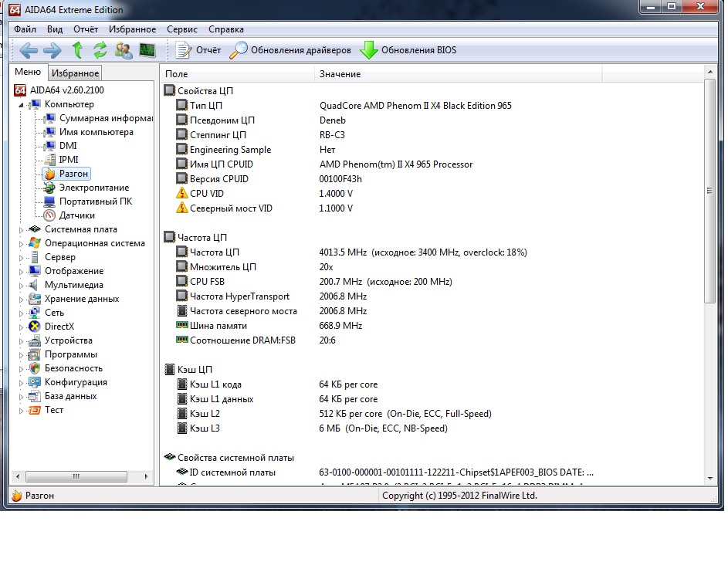
Task: Open the Вид menu
Action: (55, 29)
